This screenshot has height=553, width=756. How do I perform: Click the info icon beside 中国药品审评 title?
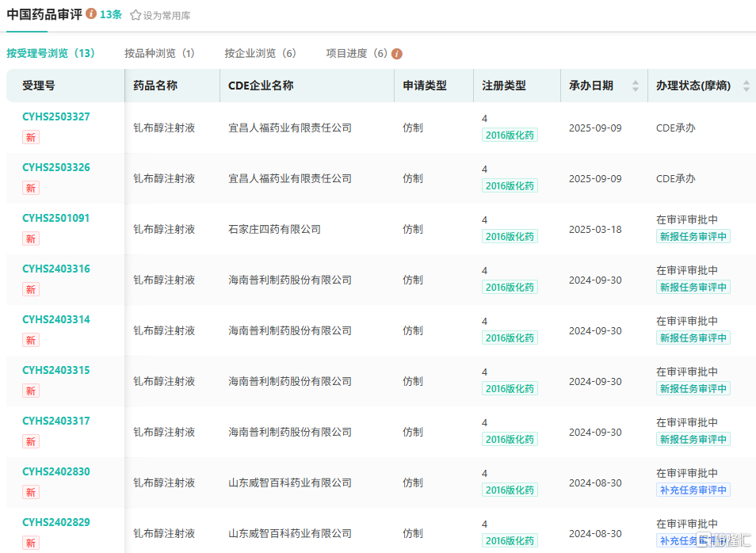tap(91, 14)
